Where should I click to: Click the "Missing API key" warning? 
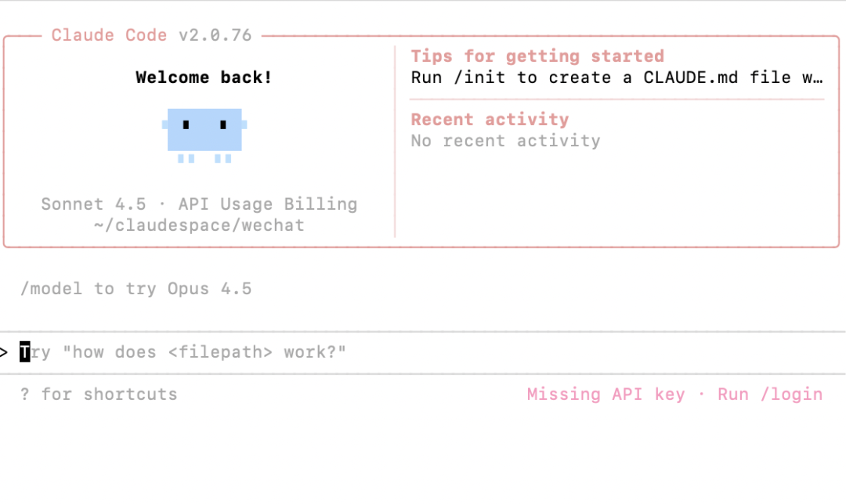[606, 394]
